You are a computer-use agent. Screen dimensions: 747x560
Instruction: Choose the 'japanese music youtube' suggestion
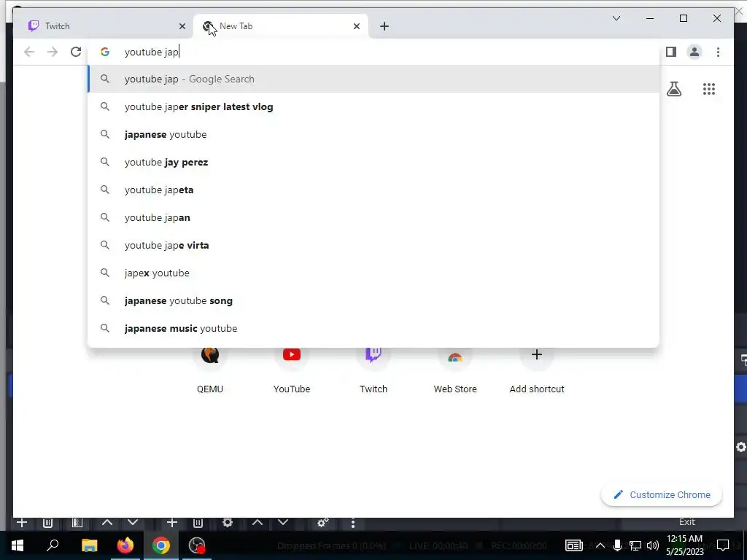click(373, 328)
